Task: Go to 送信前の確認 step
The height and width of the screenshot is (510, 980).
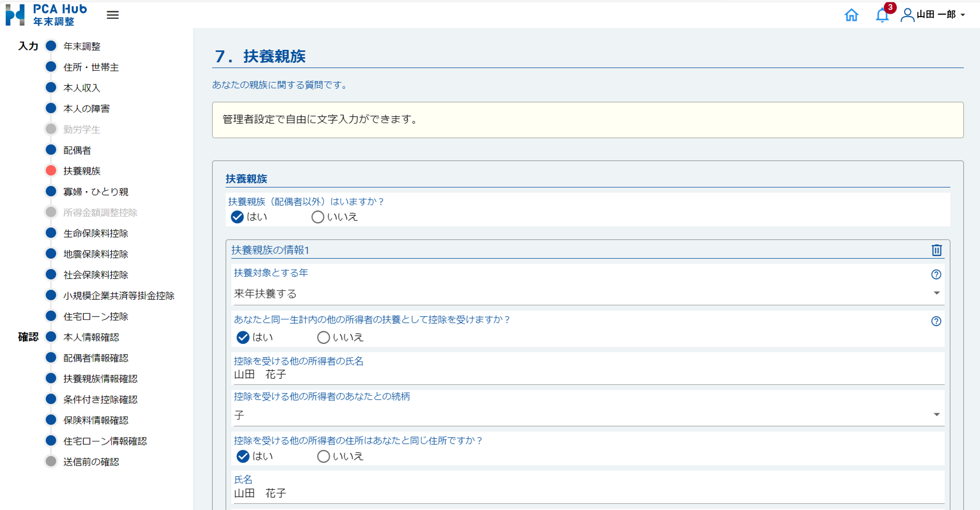Action: [91, 461]
